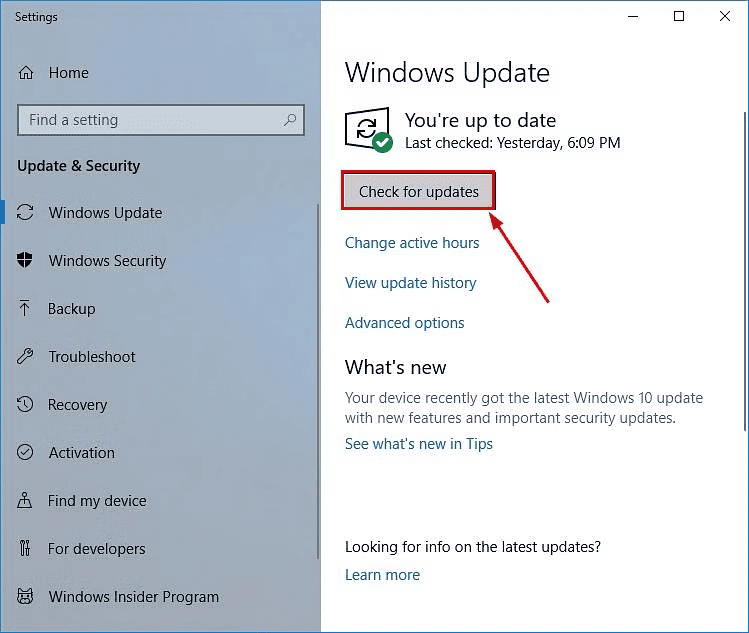Click the Learn more link
Image resolution: width=749 pixels, height=633 pixels.
click(x=382, y=575)
